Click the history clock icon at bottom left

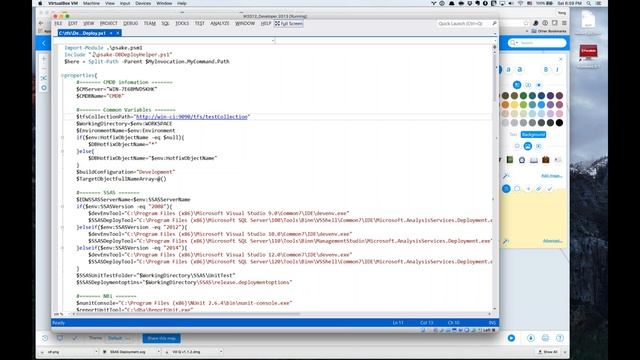pyautogui.click(x=45, y=338)
